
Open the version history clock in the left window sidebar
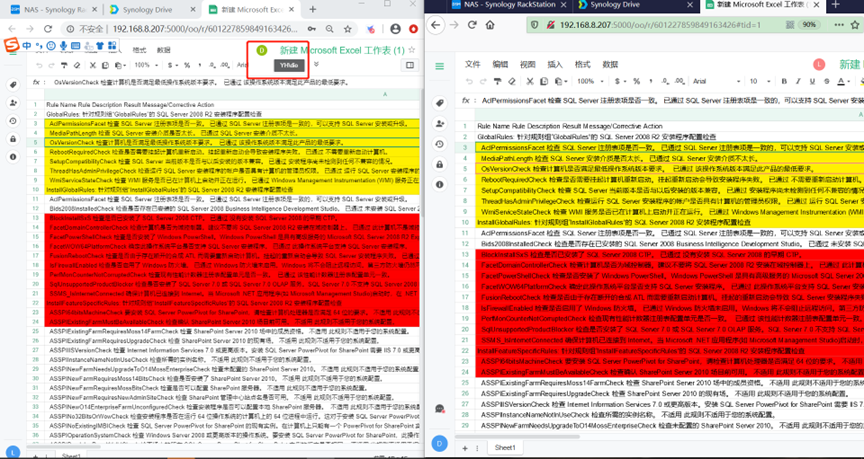pos(13,121)
